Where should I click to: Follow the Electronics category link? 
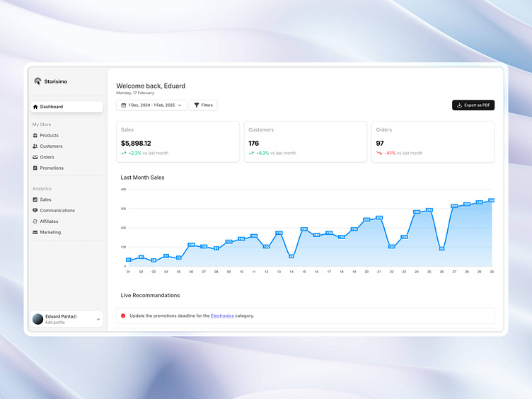pyautogui.click(x=222, y=316)
